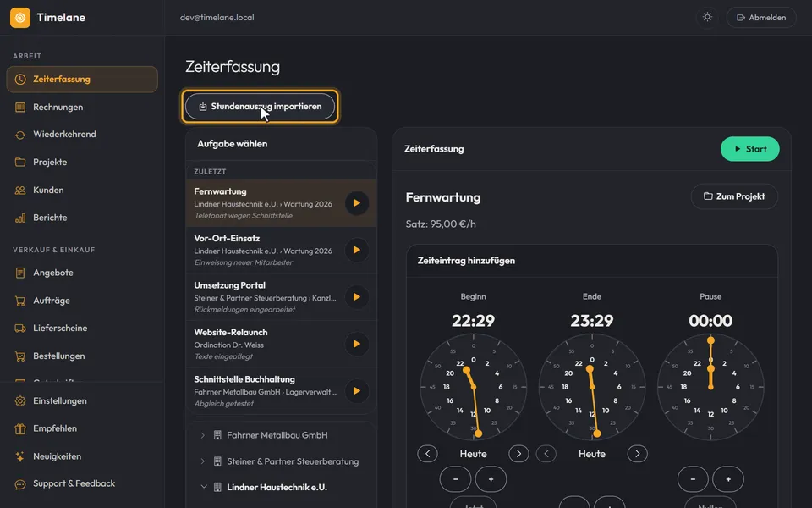
Task: Go to next day for Ende
Action: [x=637, y=454]
